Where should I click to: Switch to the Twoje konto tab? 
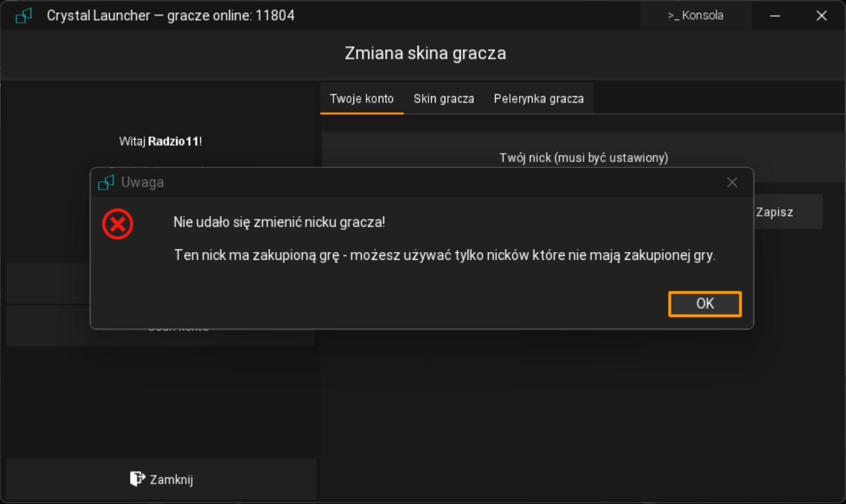pos(361,99)
